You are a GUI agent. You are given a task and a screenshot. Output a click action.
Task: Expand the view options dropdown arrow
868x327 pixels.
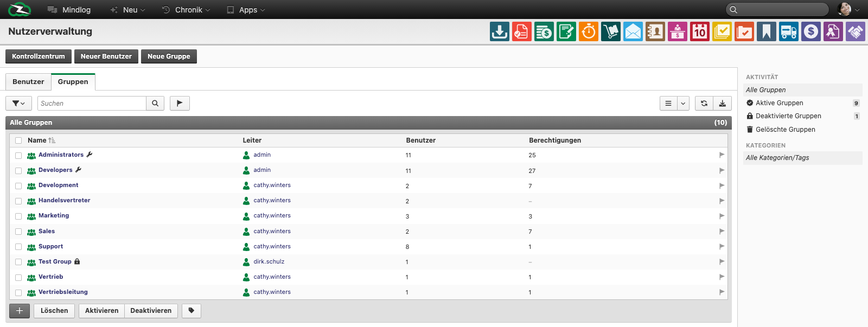click(683, 103)
